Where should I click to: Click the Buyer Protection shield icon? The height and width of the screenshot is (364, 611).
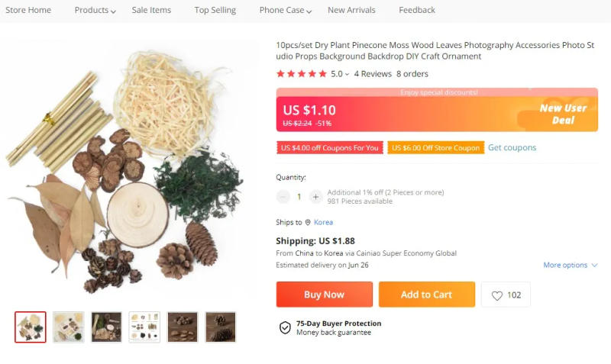[285, 327]
